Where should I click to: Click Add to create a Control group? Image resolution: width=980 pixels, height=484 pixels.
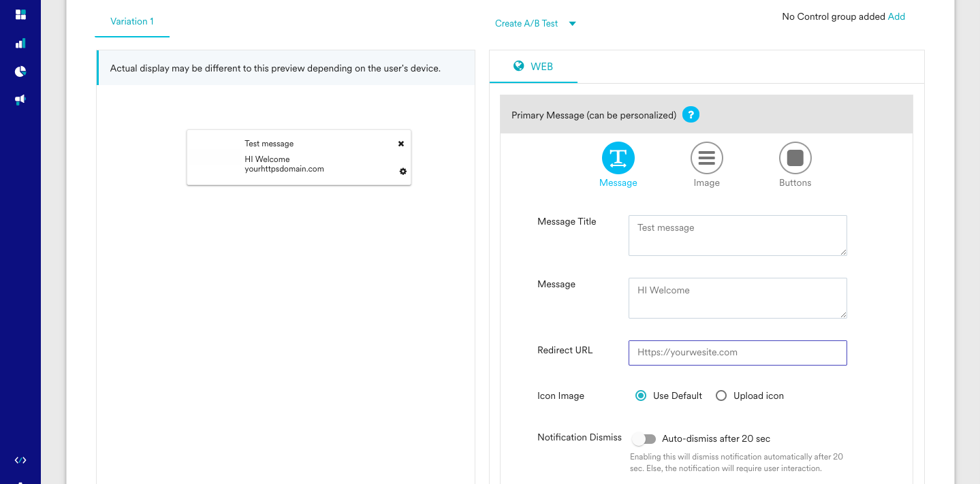tap(896, 16)
